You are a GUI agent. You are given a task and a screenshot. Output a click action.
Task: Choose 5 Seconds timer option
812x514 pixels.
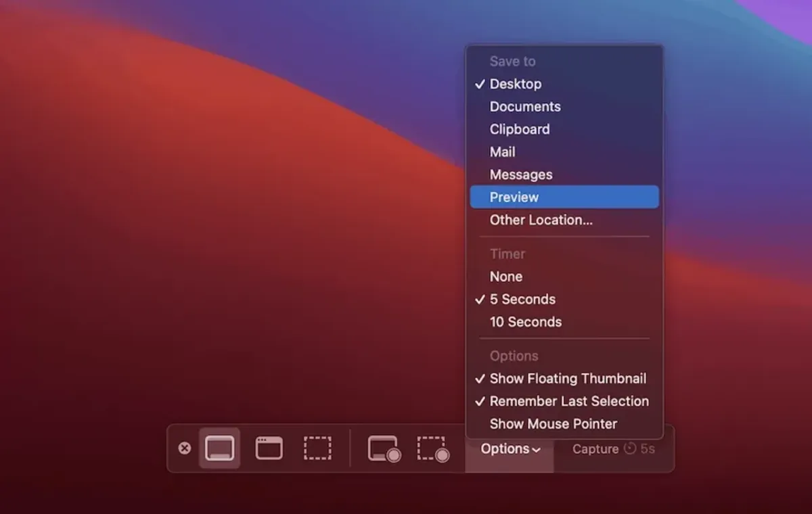tap(522, 299)
